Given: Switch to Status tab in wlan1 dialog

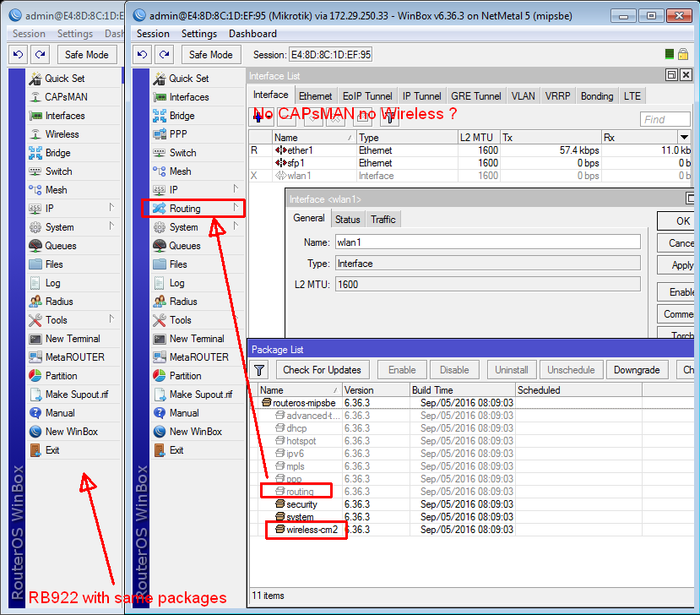Looking at the screenshot, I should click(347, 220).
